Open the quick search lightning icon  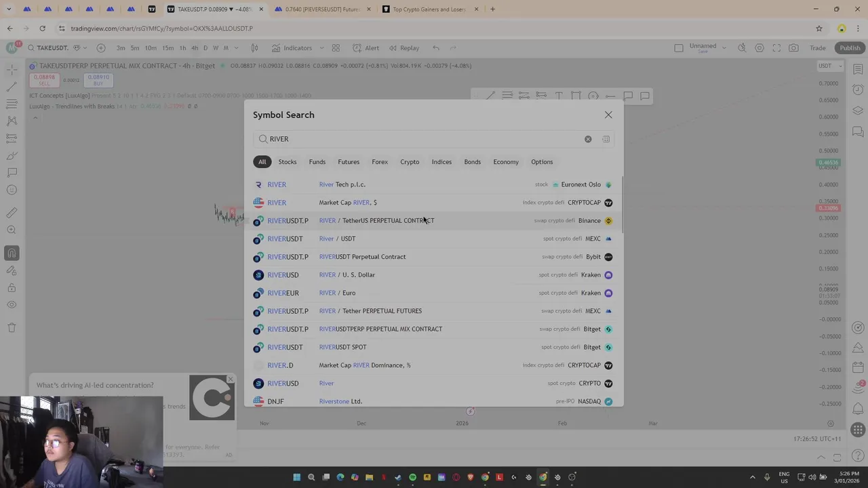coord(742,48)
